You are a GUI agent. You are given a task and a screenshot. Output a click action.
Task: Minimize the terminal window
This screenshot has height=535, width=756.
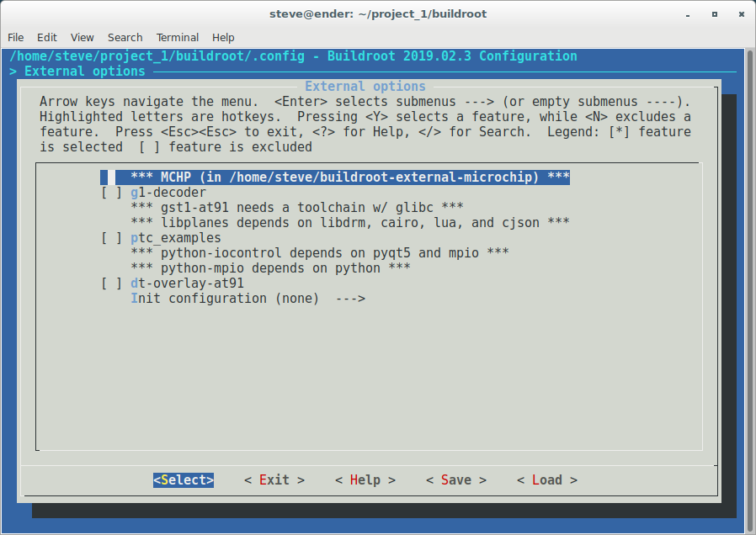[691, 13]
